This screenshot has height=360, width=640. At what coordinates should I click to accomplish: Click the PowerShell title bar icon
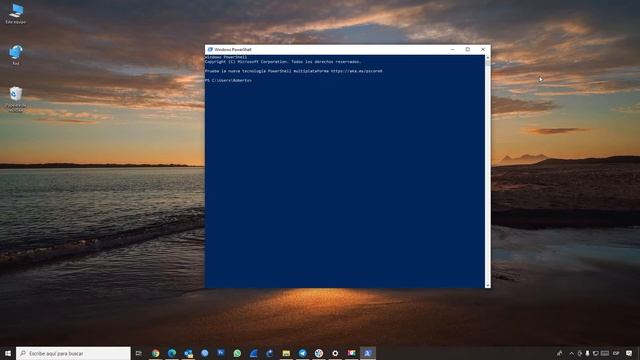(x=210, y=49)
